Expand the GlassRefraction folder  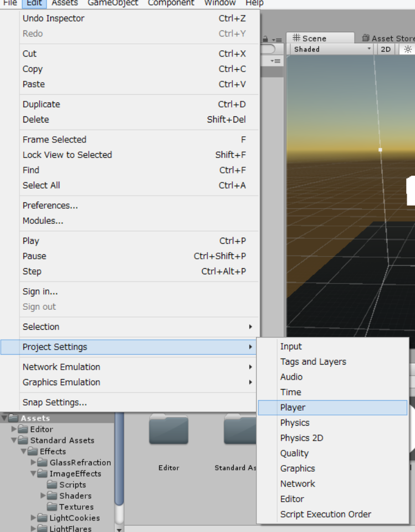[33, 462]
